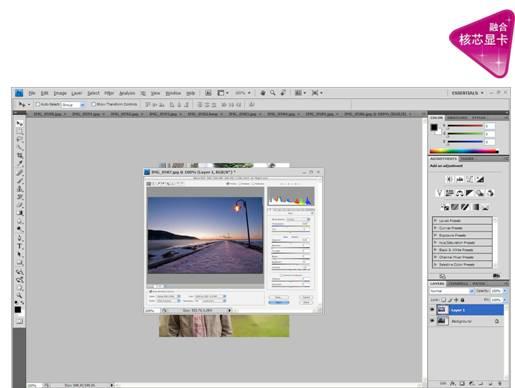Open the Essentials workspace dropdown
Viewport: 515px width, 388px height.
[468, 93]
